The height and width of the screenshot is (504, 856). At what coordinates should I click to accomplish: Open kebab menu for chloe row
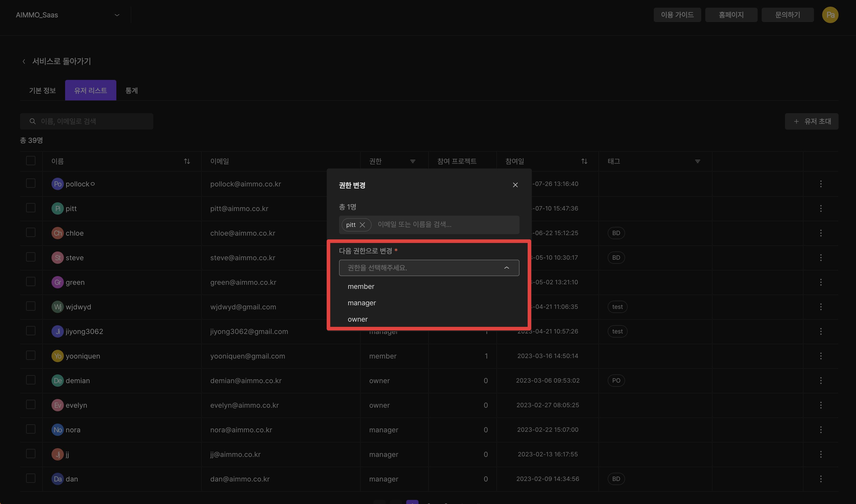click(x=821, y=233)
